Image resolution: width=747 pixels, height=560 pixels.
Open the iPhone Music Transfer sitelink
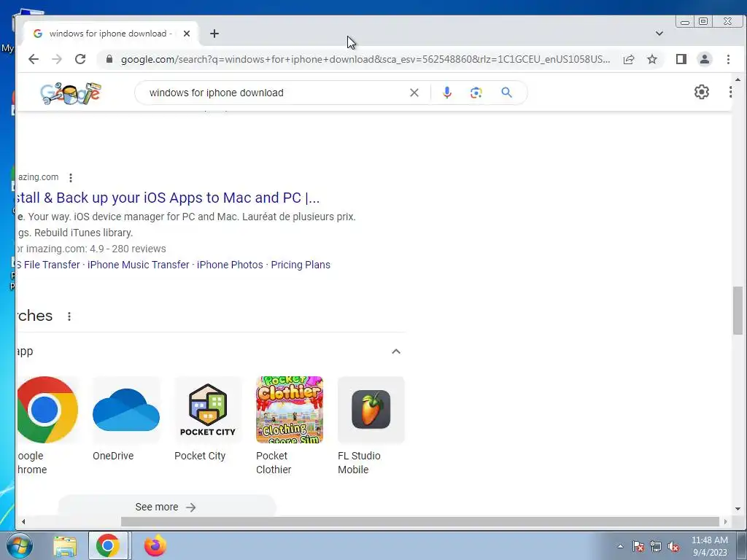tap(139, 265)
